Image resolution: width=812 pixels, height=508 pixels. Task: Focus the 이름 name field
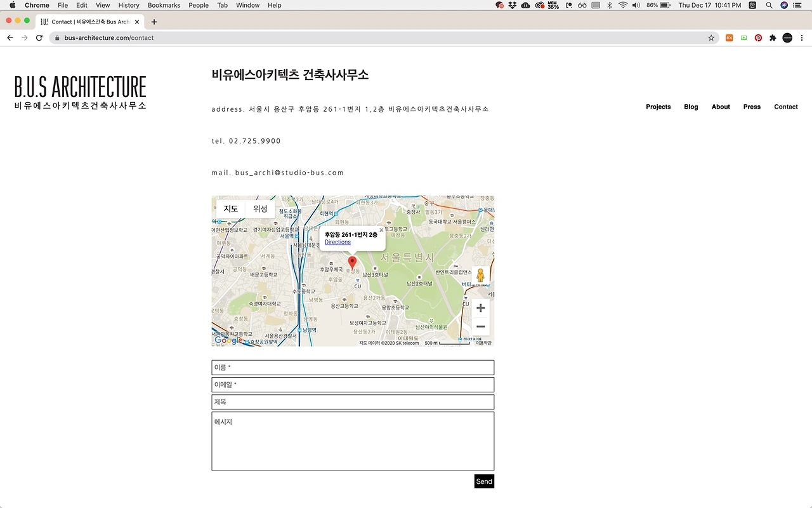click(353, 368)
